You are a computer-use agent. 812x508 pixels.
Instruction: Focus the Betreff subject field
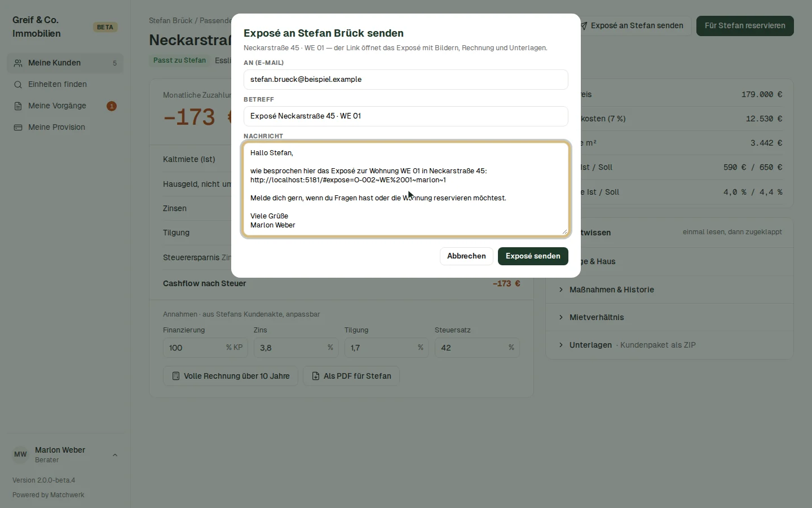pos(406,116)
